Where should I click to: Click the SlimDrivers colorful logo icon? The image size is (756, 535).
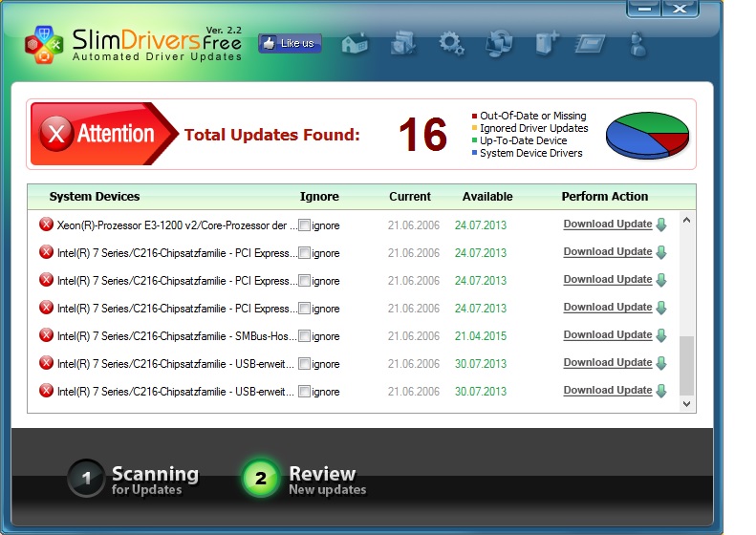click(44, 45)
